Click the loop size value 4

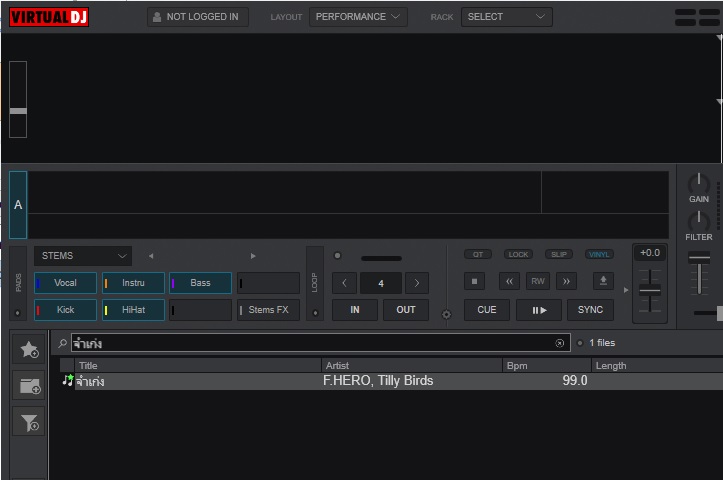click(381, 283)
